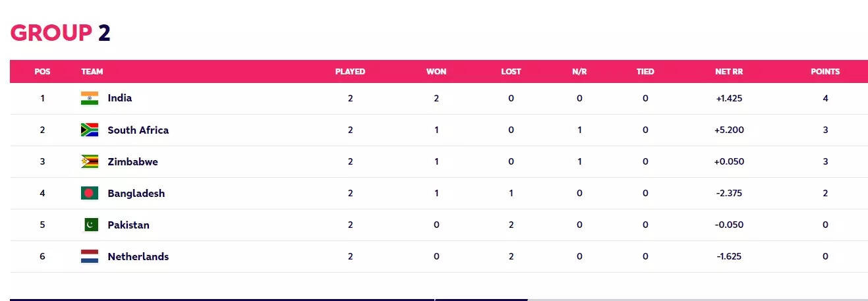Click the Group 2 heading
The height and width of the screenshot is (301, 868).
(x=60, y=33)
